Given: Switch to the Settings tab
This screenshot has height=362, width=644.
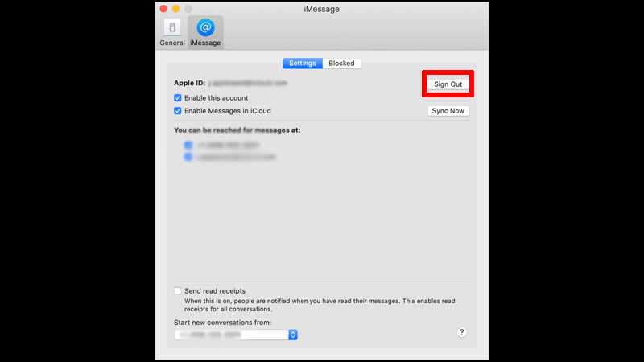Looking at the screenshot, I should [303, 64].
